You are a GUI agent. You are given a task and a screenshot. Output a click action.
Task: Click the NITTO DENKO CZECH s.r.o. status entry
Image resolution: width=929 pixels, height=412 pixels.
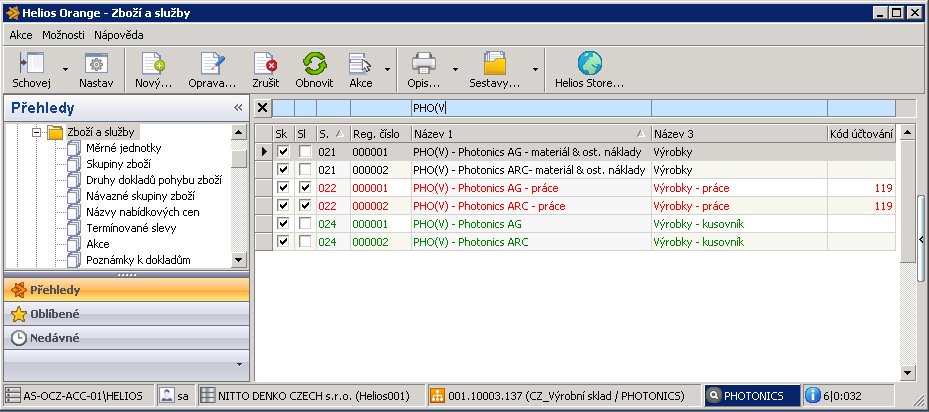[312, 395]
